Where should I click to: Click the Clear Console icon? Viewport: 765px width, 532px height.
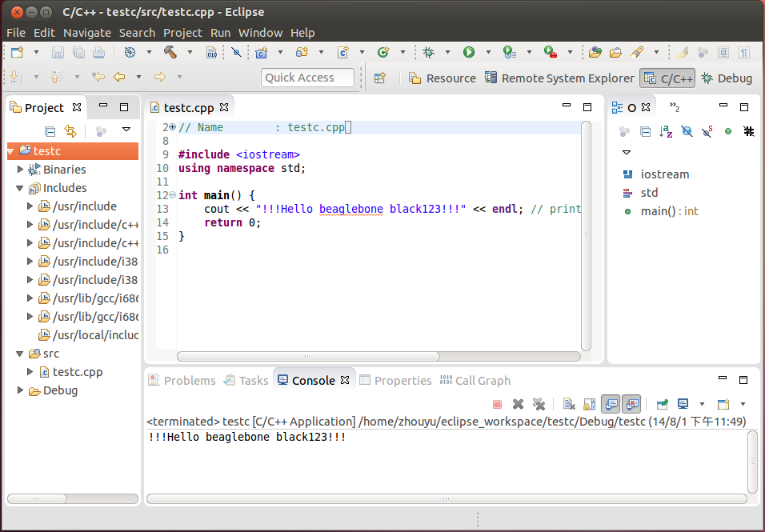[x=569, y=404]
